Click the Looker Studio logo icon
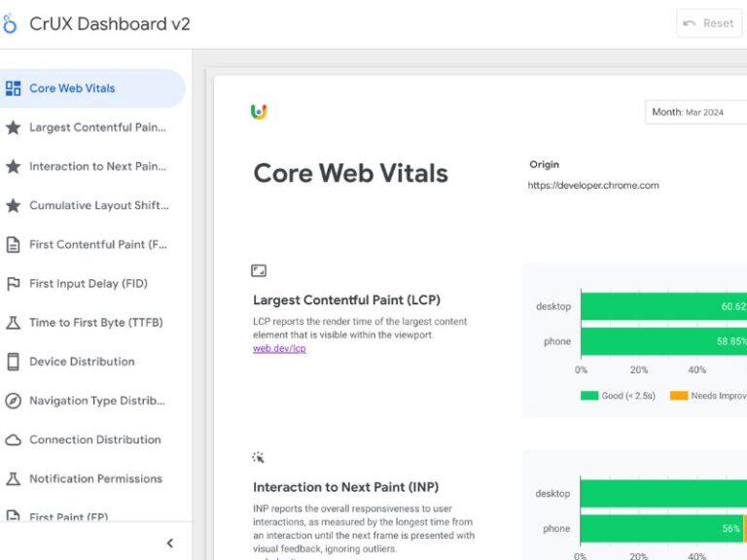The height and width of the screenshot is (560, 747). point(9,23)
